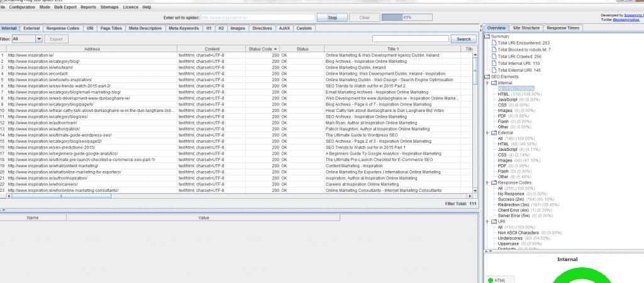This screenshot has height=283, width=644.
Task: Open the Filter dropdown set to All
Action: coord(27,39)
